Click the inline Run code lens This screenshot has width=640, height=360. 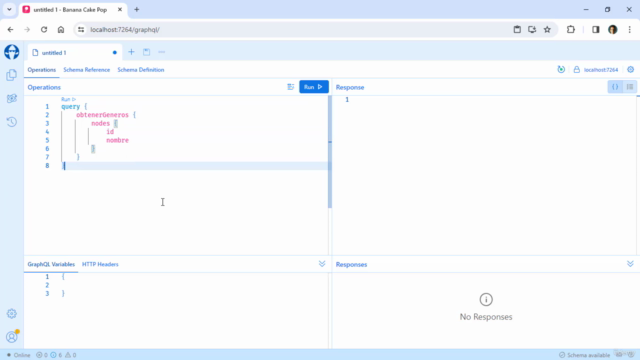(x=68, y=99)
